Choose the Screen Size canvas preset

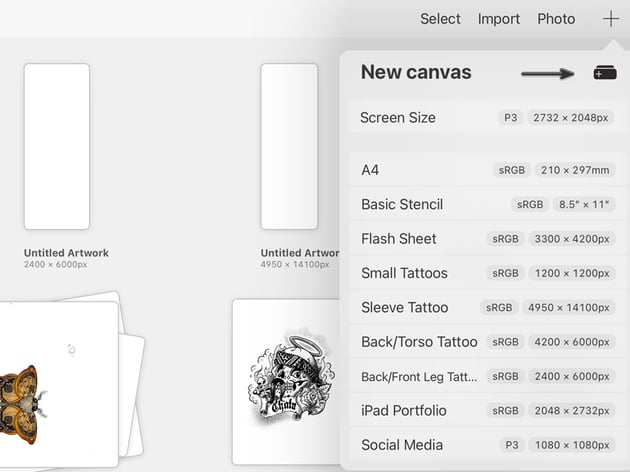pos(487,118)
